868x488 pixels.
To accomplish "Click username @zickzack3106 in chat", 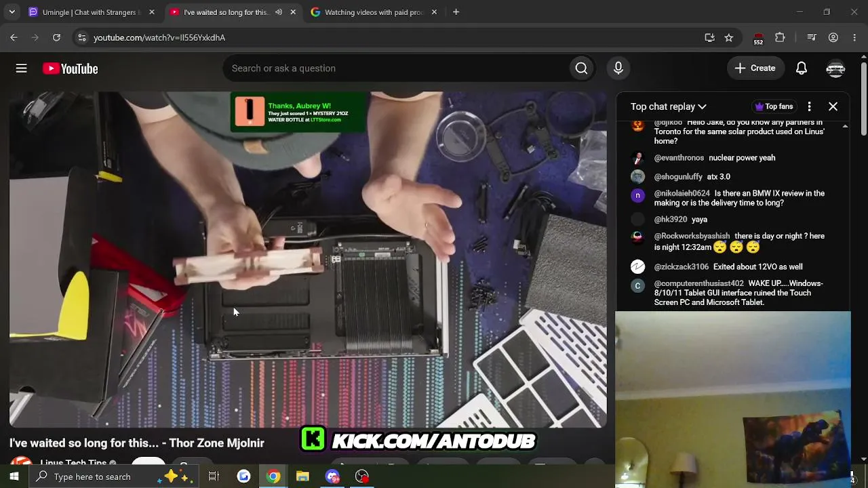I will coord(682,267).
